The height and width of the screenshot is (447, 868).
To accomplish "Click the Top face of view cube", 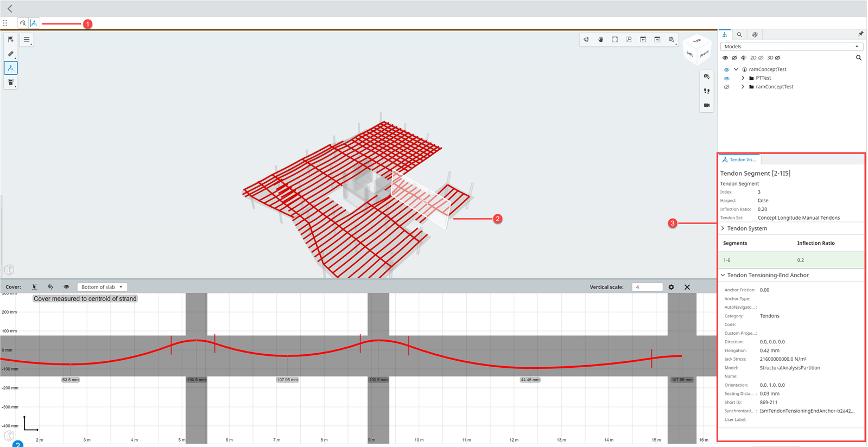I will 697,41.
